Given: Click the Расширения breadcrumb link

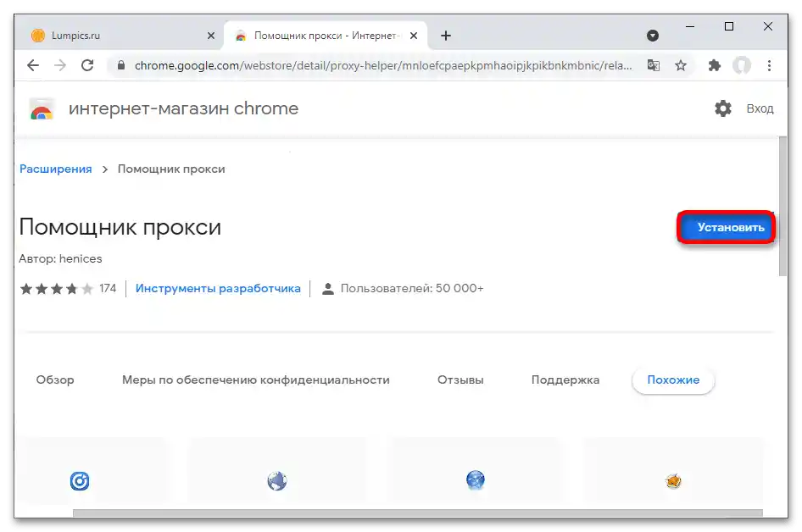Looking at the screenshot, I should coord(56,169).
